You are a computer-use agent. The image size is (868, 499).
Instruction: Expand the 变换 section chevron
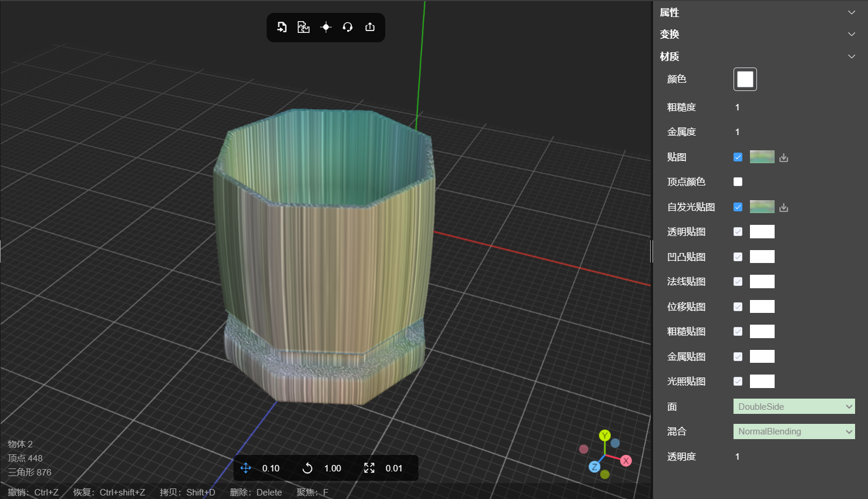click(852, 34)
